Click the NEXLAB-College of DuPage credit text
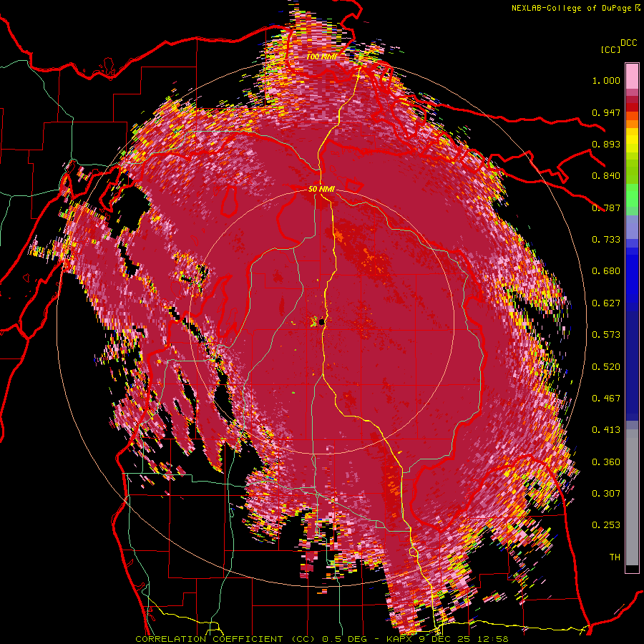Screen dimensions: 644x644 pyautogui.click(x=573, y=8)
